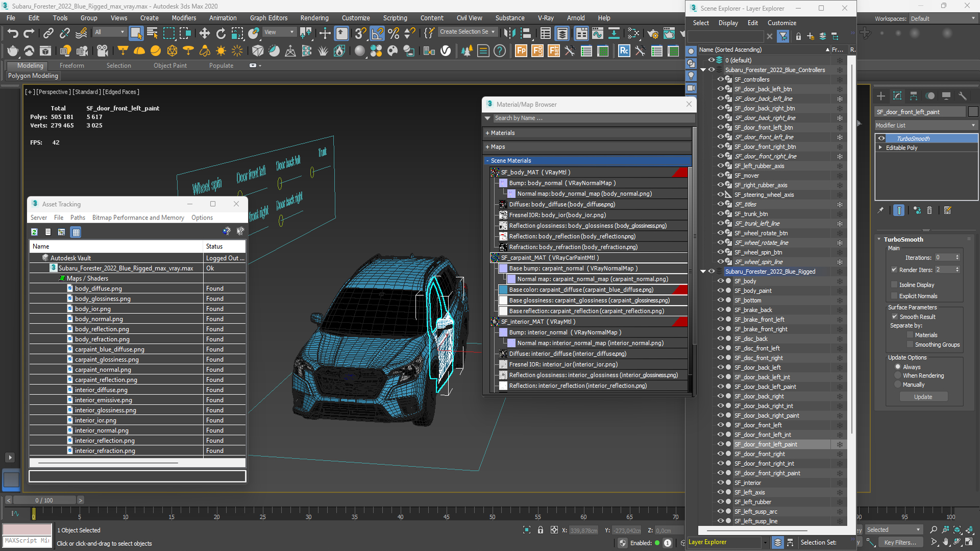
Task: Toggle Percent Snap icon
Action: pyautogui.click(x=394, y=34)
